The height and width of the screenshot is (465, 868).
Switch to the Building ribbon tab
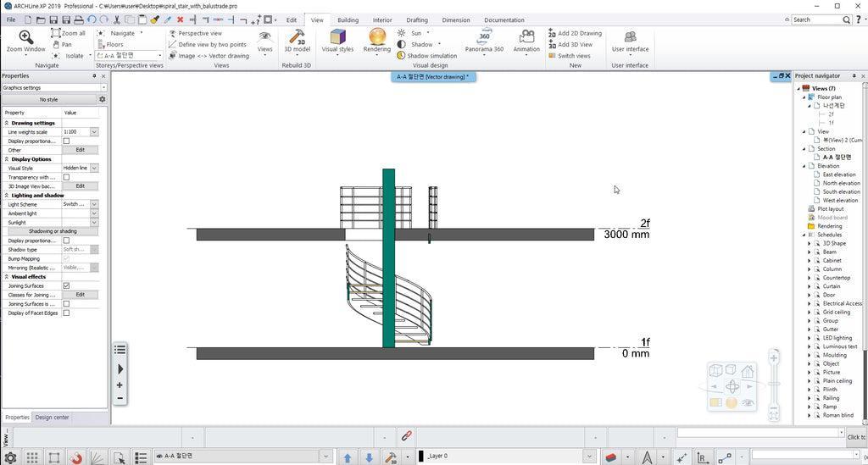pyautogui.click(x=348, y=20)
